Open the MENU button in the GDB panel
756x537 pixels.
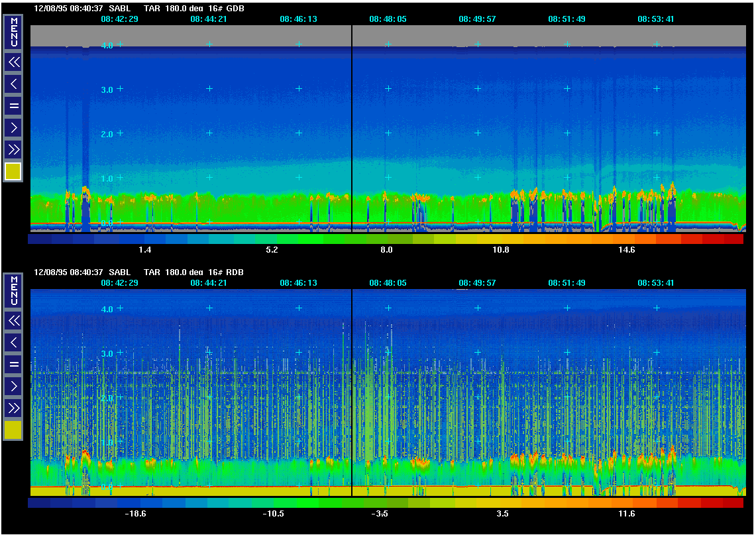click(13, 32)
